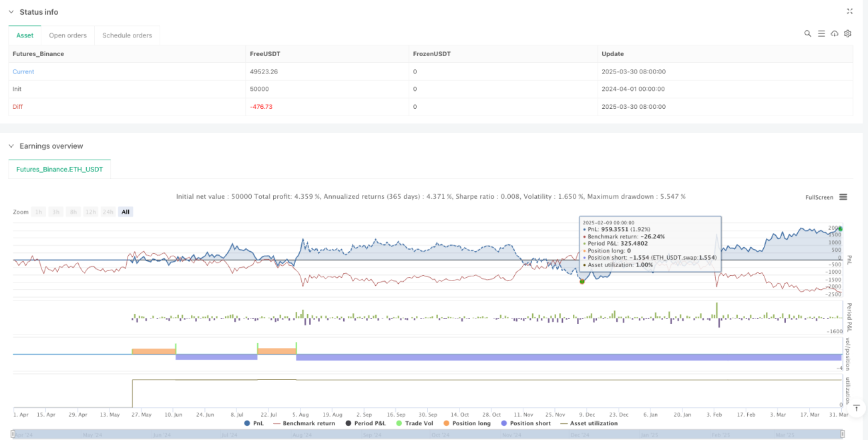The width and height of the screenshot is (868, 440).
Task: Toggle the PnL legend series
Action: tap(254, 423)
